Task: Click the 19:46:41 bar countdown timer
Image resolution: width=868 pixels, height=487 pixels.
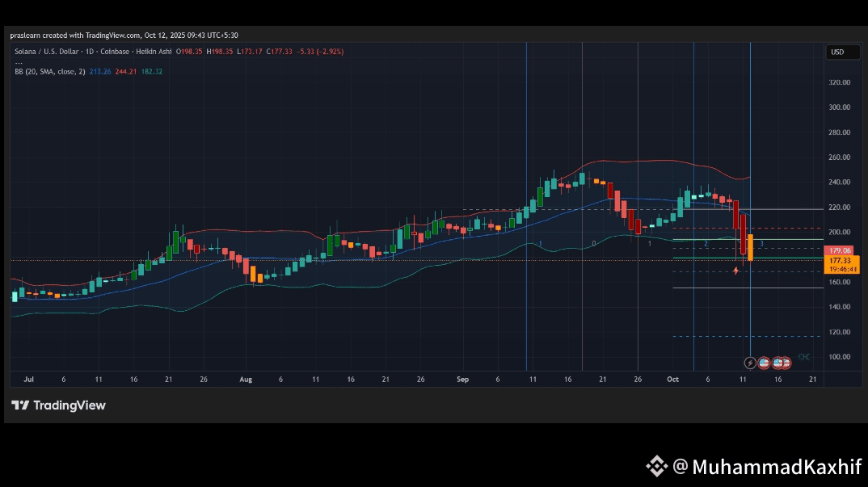Action: click(x=841, y=270)
